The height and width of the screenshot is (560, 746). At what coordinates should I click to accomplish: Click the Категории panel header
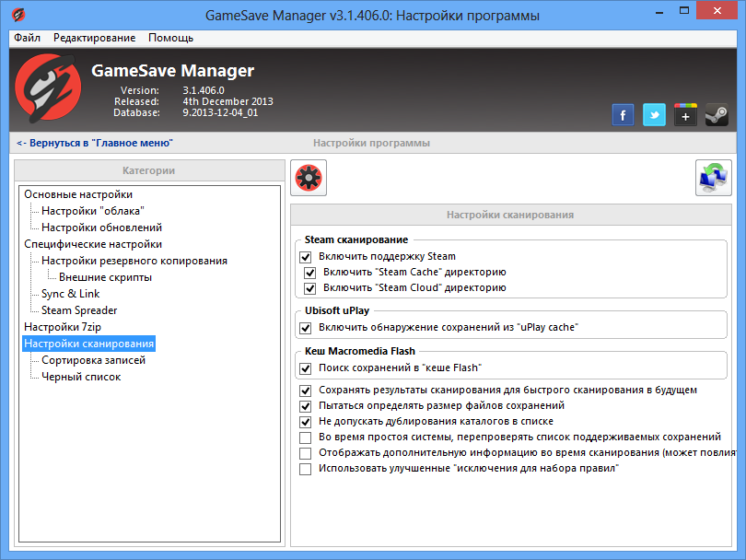coord(149,170)
